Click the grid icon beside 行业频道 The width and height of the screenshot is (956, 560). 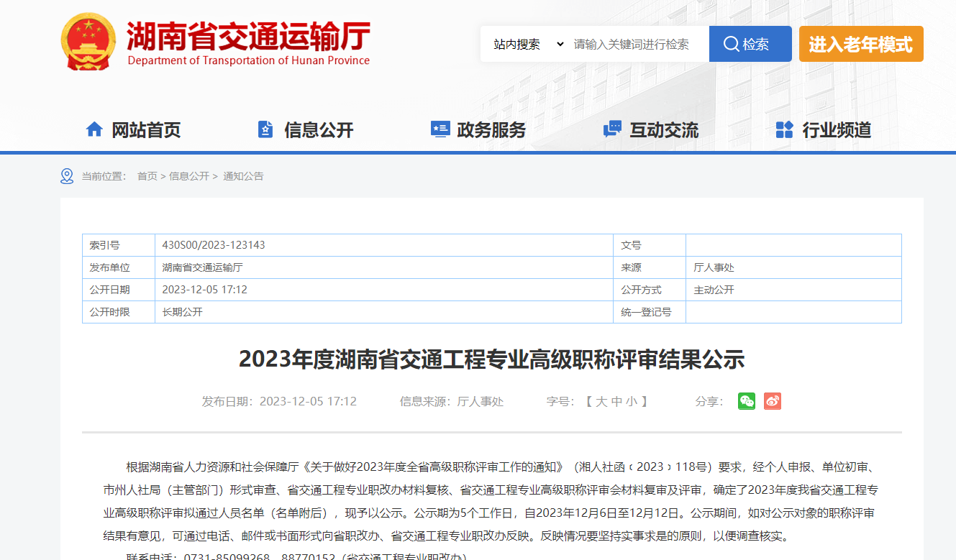784,129
